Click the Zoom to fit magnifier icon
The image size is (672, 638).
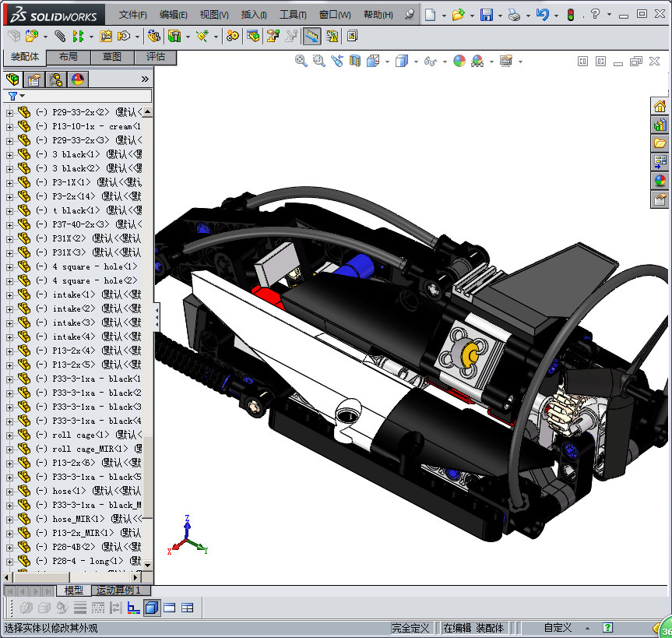point(301,61)
